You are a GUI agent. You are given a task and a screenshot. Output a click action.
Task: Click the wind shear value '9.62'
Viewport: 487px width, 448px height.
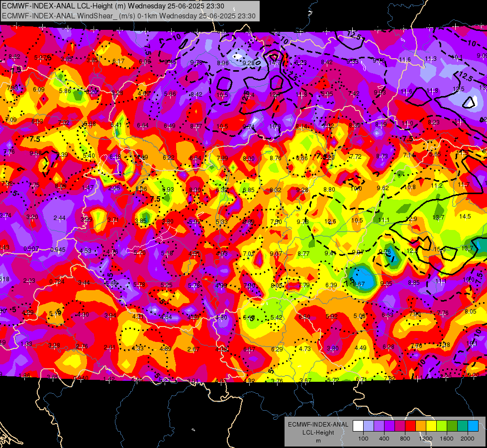click(383, 188)
